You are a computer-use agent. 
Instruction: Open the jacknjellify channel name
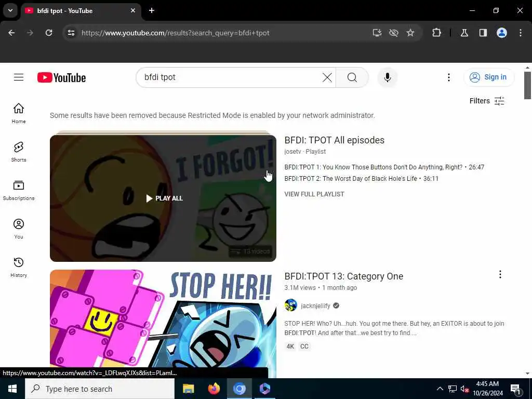pos(315,305)
